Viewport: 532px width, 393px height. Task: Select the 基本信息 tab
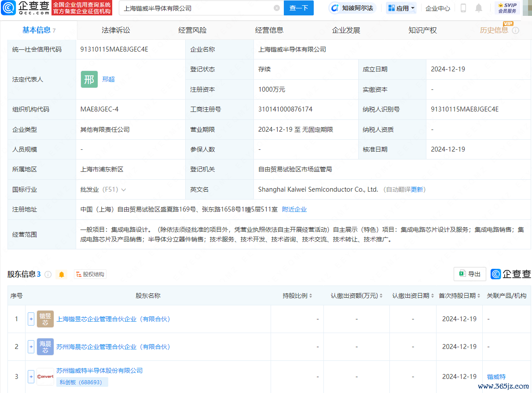click(x=39, y=30)
